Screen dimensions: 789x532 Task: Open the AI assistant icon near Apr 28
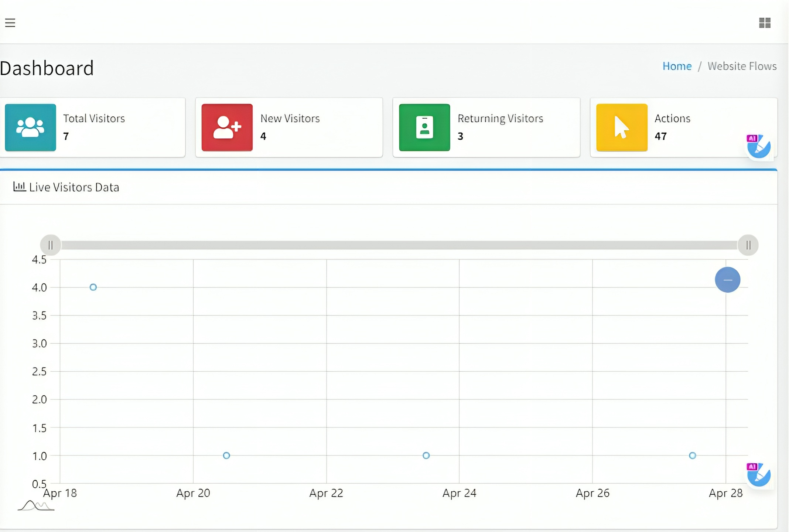pyautogui.click(x=758, y=475)
